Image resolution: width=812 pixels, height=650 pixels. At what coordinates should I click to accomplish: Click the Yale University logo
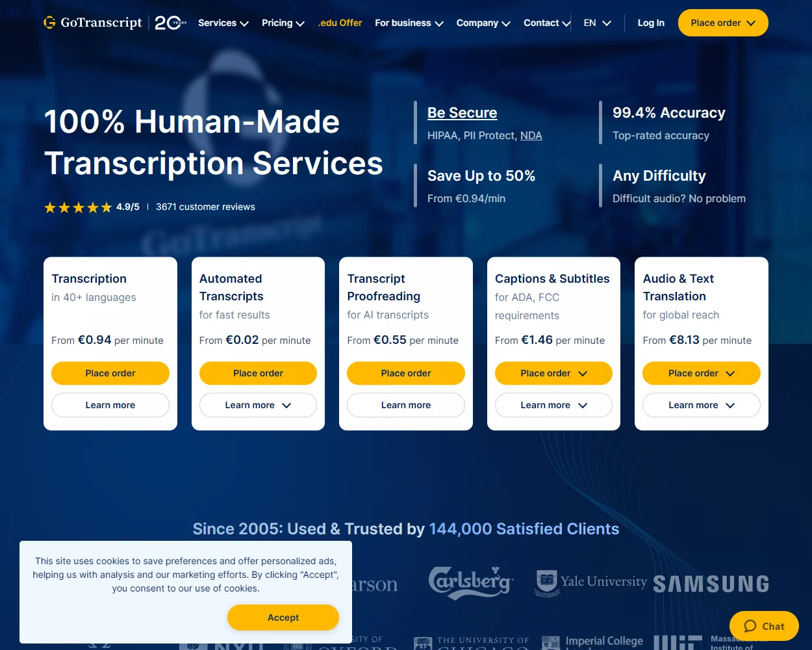pos(591,582)
